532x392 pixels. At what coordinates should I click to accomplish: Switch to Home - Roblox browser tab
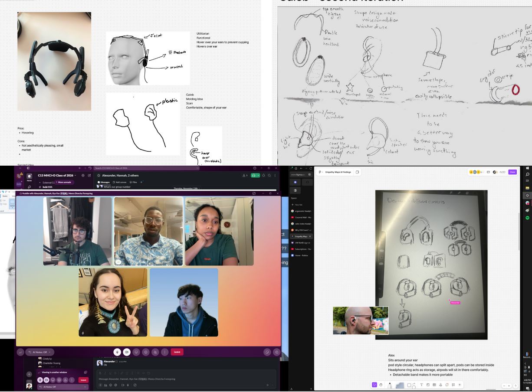tap(302, 255)
